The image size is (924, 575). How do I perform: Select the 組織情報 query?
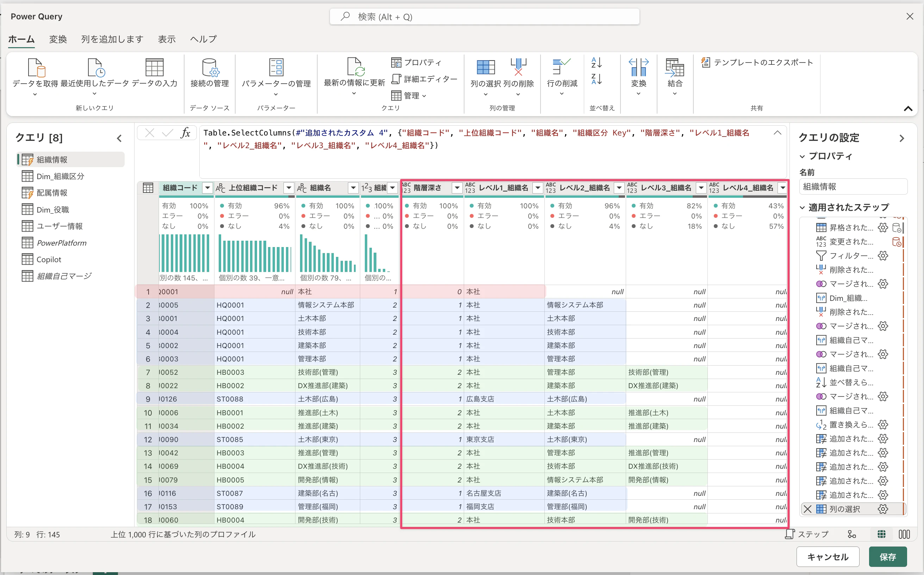point(71,159)
